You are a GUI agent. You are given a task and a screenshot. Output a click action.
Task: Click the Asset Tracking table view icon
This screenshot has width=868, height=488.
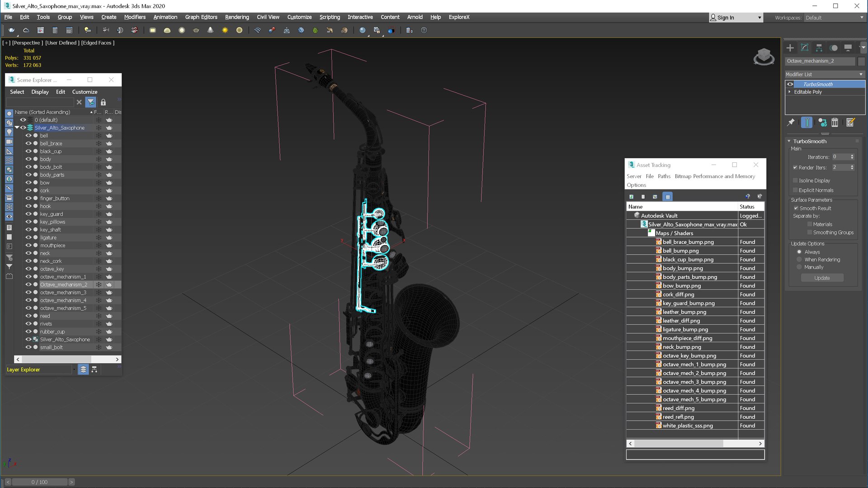pos(667,197)
